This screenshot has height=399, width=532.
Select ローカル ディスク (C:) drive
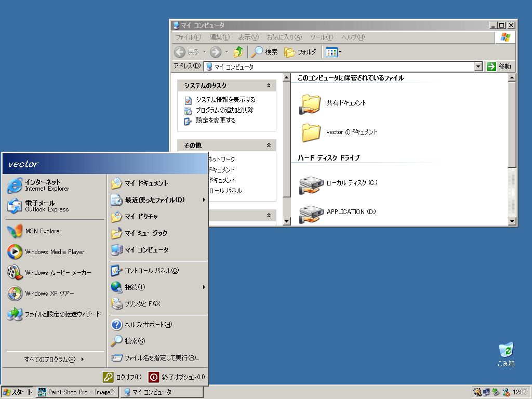338,185
